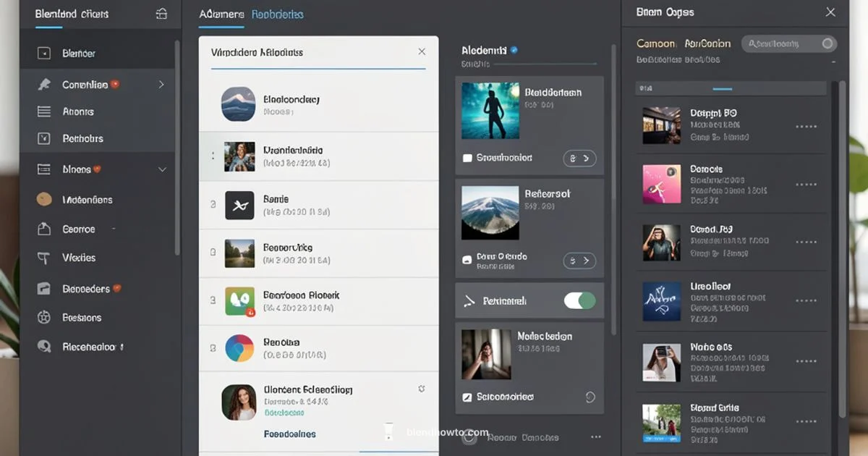Image resolution: width=868 pixels, height=456 pixels.
Task: Click arrow pill button on mountain image card
Action: coord(579,261)
